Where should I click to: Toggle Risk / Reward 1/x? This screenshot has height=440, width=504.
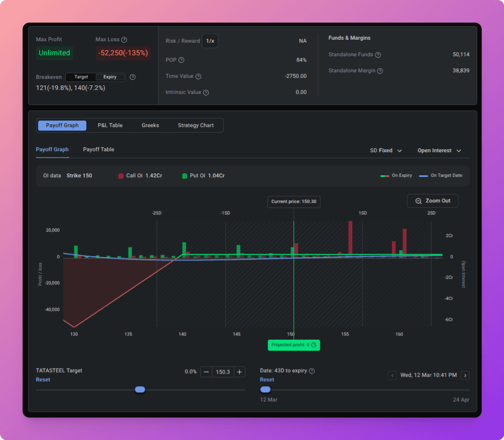210,41
